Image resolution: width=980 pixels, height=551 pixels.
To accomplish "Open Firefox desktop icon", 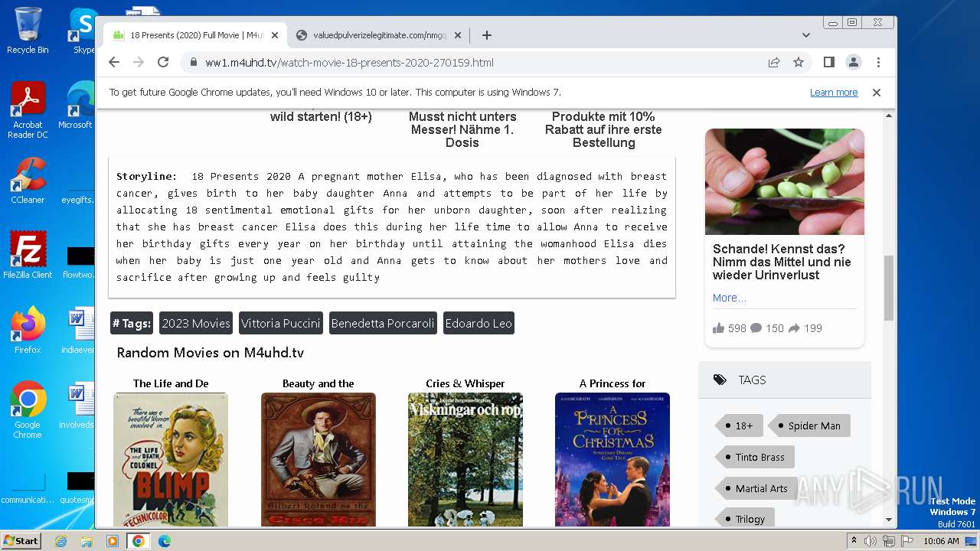I will coord(28,330).
